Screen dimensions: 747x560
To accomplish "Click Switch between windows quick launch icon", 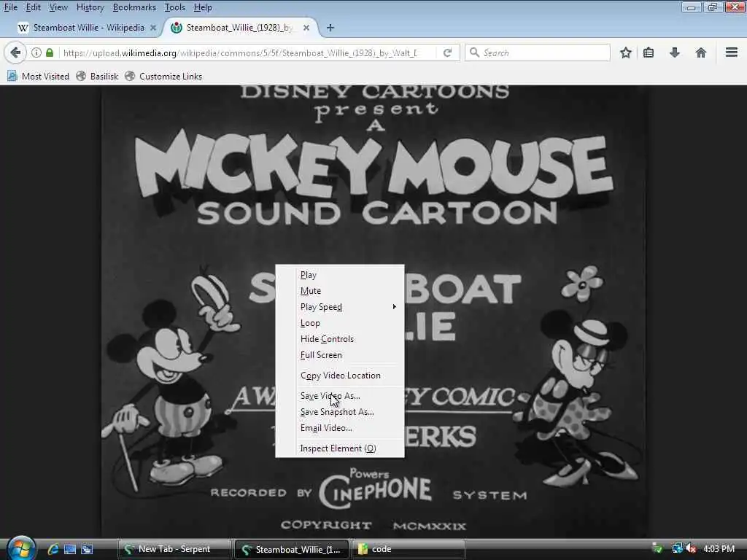I will tap(87, 550).
